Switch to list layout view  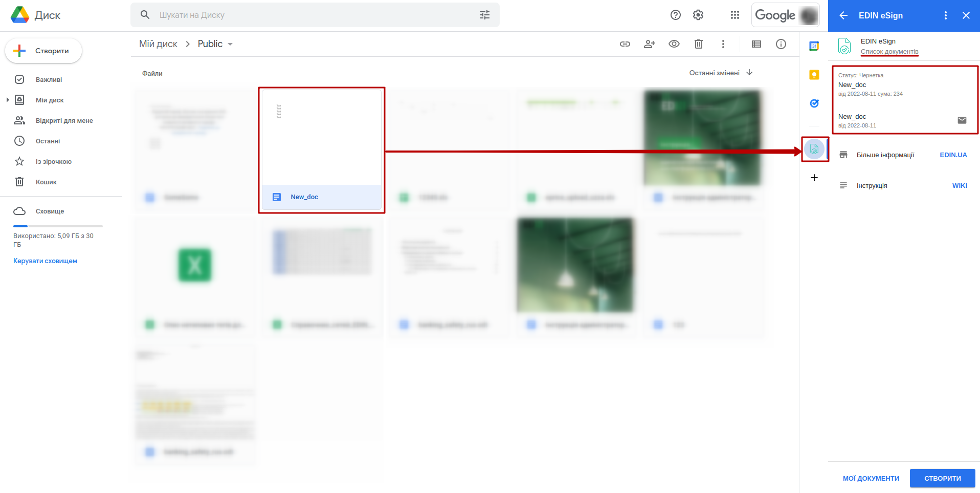click(756, 44)
